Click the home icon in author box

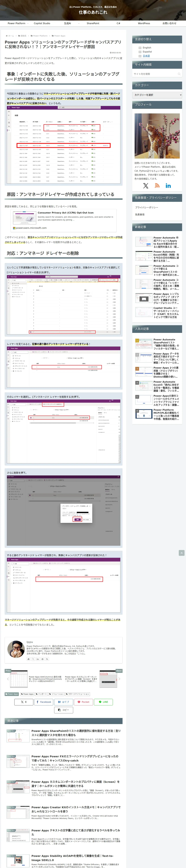(x=29, y=659)
